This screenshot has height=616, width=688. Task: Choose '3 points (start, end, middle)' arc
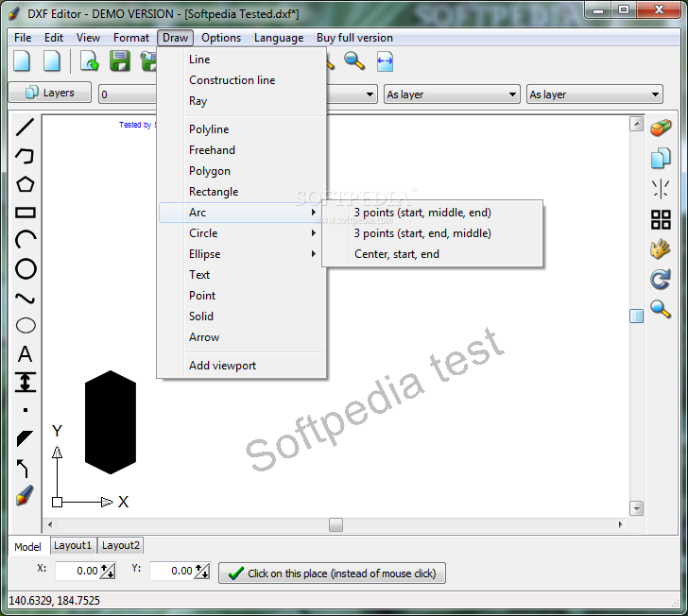(x=433, y=233)
